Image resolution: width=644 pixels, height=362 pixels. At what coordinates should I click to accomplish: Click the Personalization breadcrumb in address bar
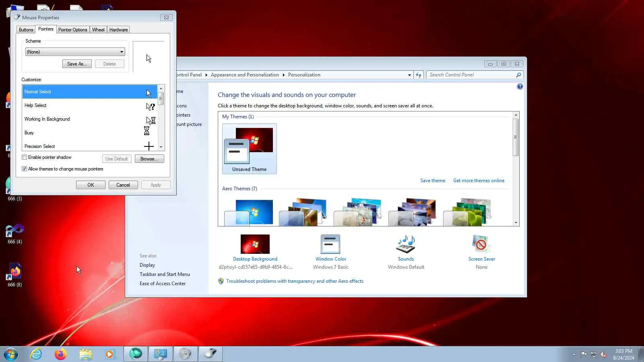304,75
